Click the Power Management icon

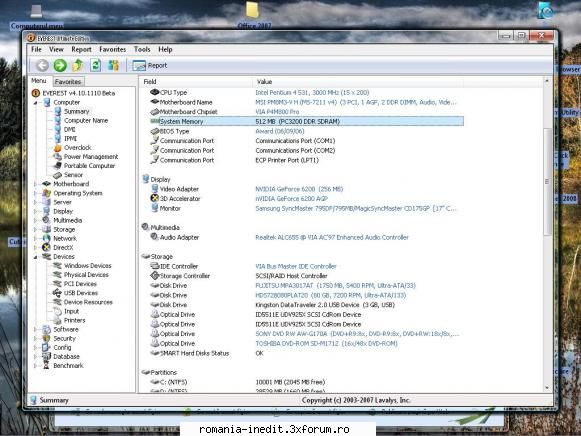[x=58, y=157]
